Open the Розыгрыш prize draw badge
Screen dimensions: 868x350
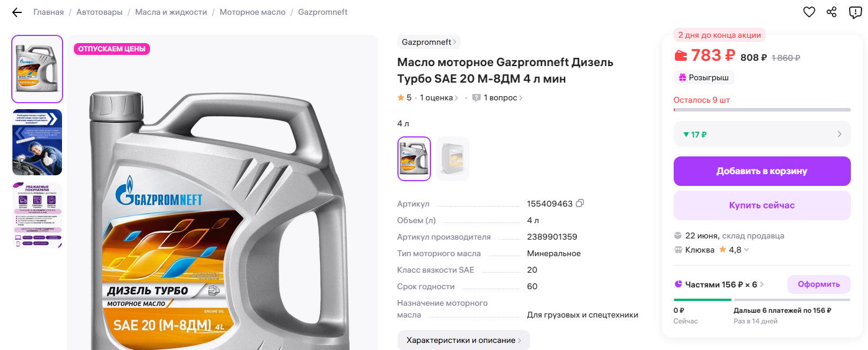pos(704,77)
